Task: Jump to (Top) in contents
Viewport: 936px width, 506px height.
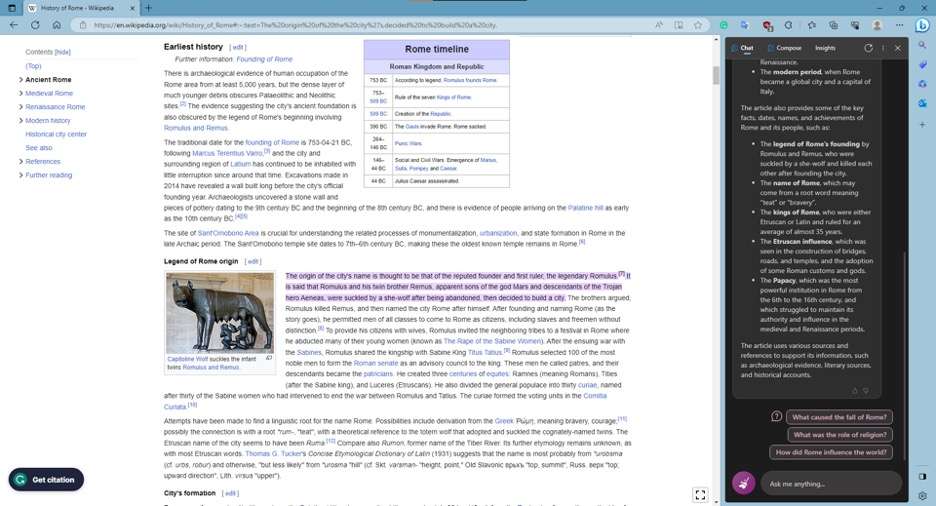Action: (x=33, y=66)
